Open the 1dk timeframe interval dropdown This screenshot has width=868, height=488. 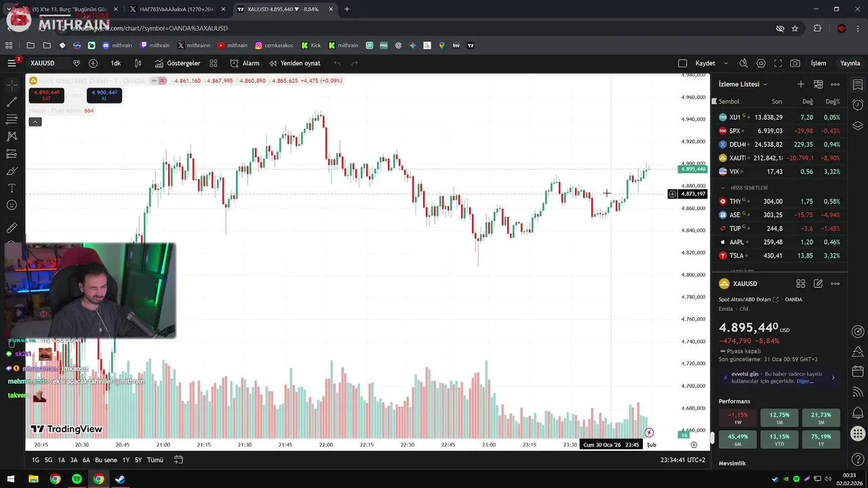[116, 63]
